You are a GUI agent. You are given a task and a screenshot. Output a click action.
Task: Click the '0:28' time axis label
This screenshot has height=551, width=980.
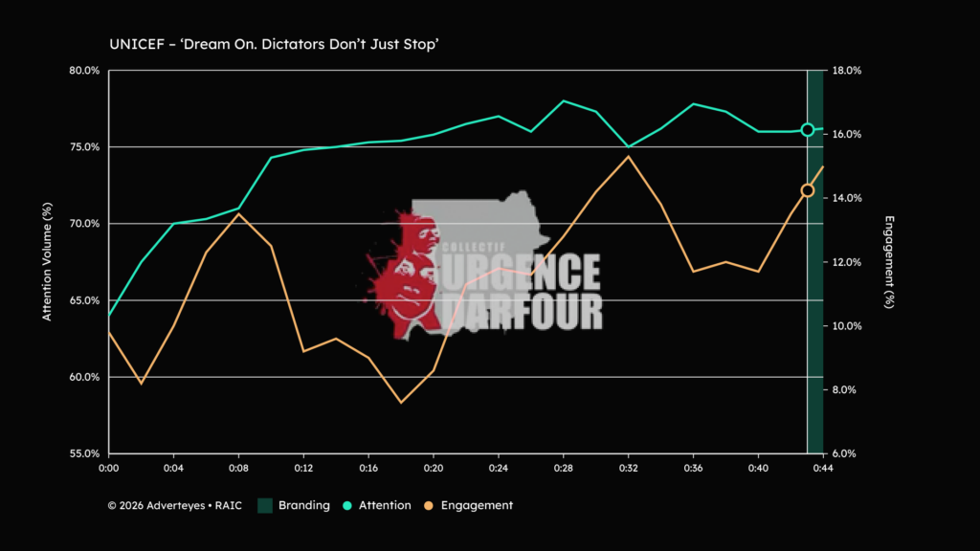[x=564, y=468]
